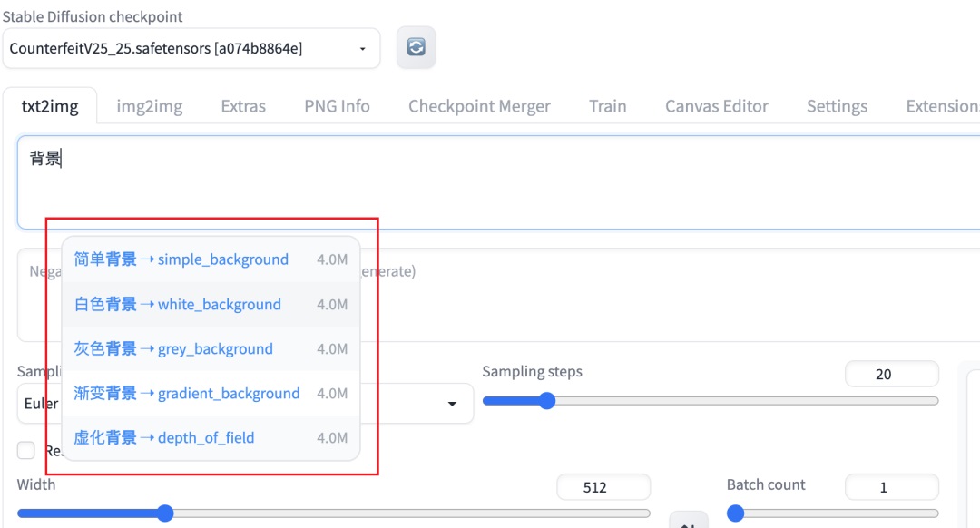Click the refresh checkpoint list icon
Viewport: 980px width, 528px height.
pos(416,48)
